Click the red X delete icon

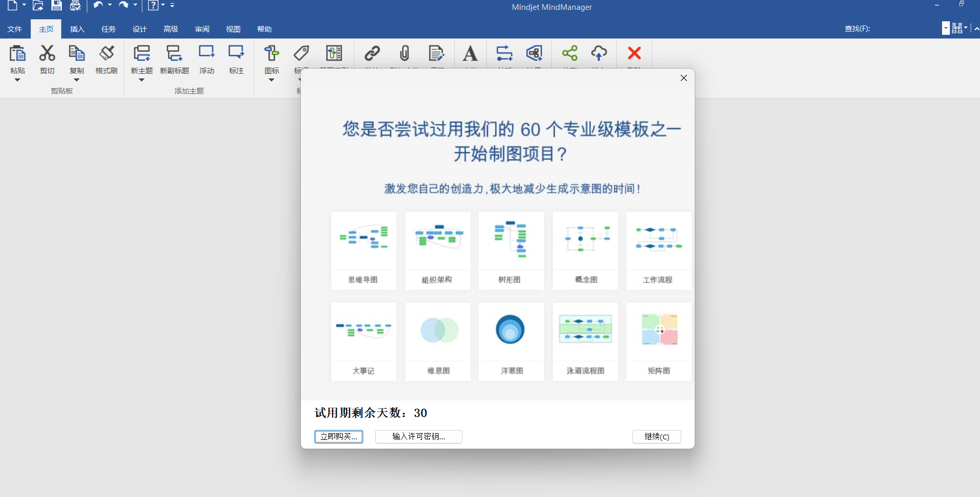pos(634,53)
